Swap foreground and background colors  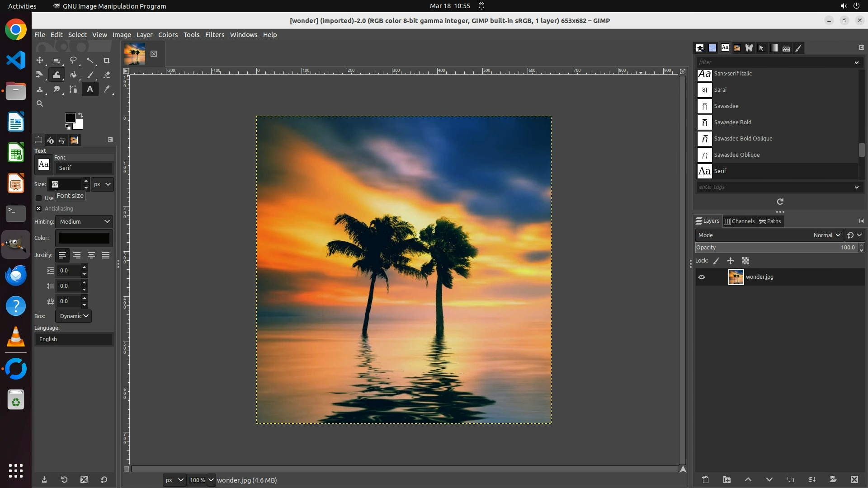point(80,115)
